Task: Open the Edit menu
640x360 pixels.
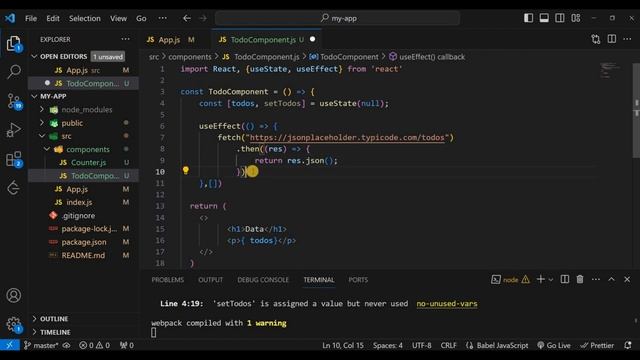Action: point(53,18)
